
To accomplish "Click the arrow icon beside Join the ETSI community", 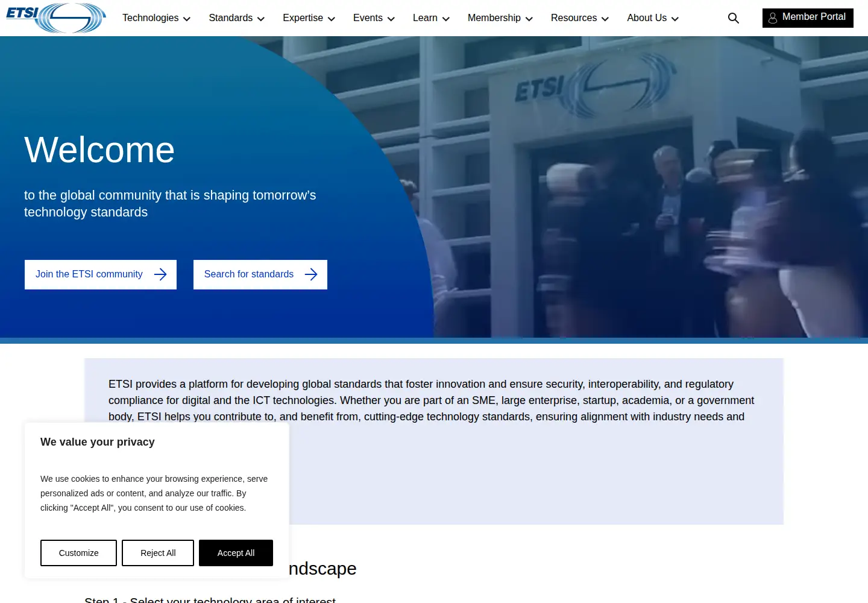I will (160, 274).
